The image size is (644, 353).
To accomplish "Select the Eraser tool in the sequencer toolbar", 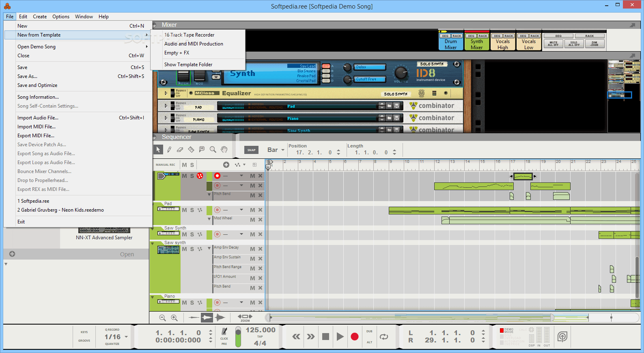I will pos(180,149).
